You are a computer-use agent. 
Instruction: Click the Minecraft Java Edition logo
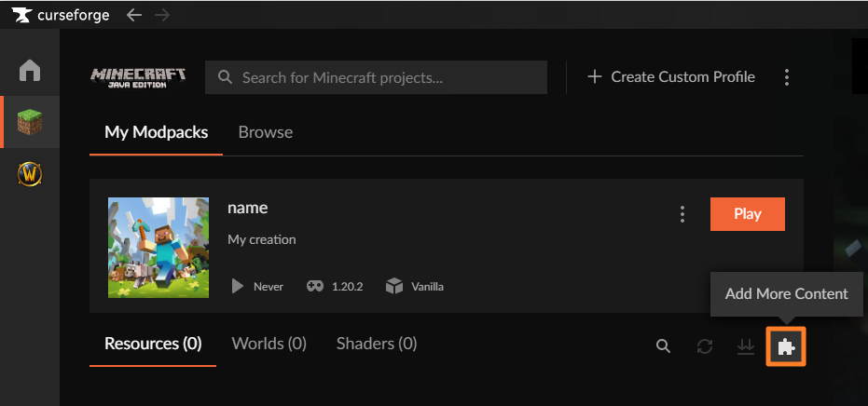pyautogui.click(x=138, y=77)
